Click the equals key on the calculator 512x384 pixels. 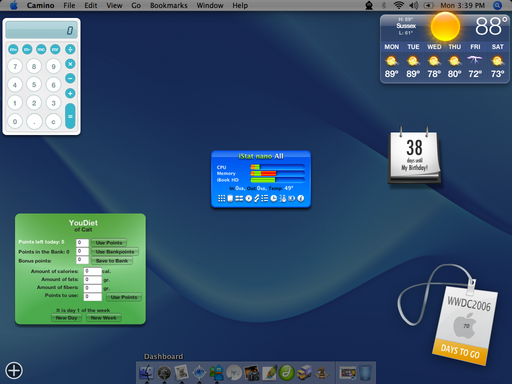[70, 116]
